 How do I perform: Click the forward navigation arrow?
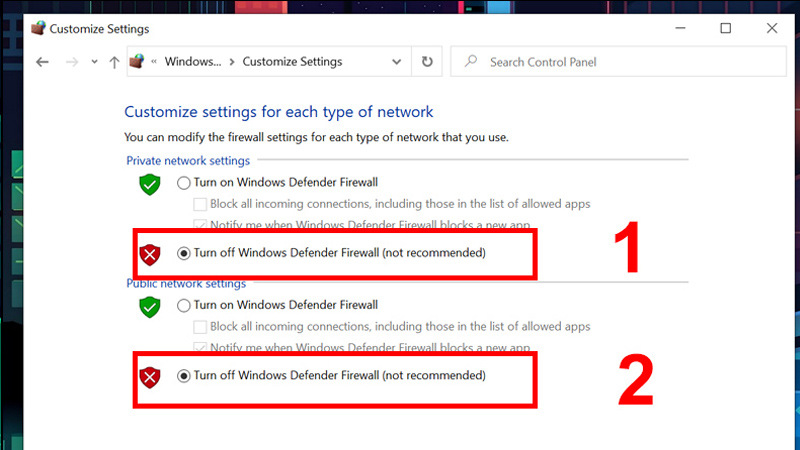click(72, 62)
